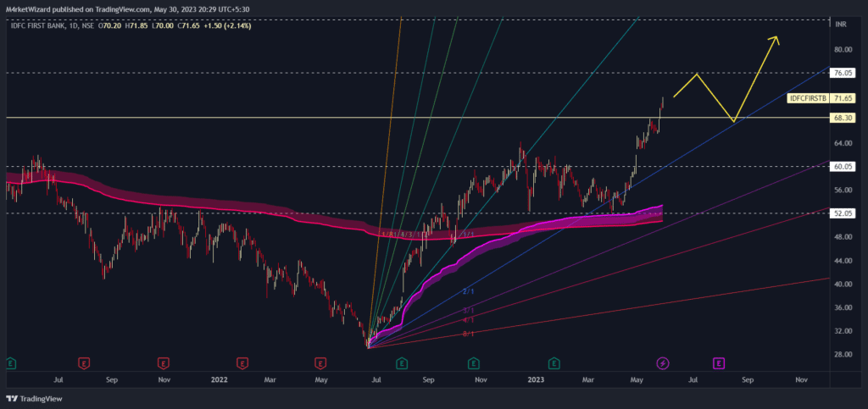The width and height of the screenshot is (868, 409).
Task: Click the Mar label right after 2022
Action: 270,379
